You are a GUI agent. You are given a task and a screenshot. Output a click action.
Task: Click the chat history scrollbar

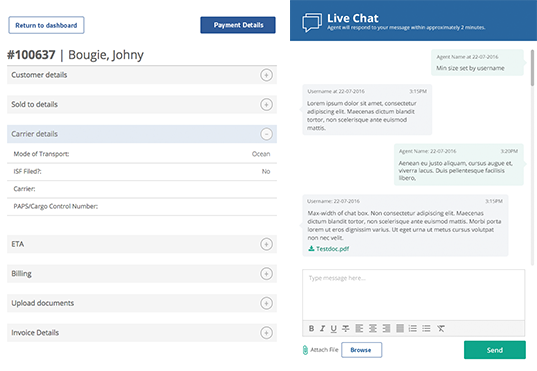[532, 68]
